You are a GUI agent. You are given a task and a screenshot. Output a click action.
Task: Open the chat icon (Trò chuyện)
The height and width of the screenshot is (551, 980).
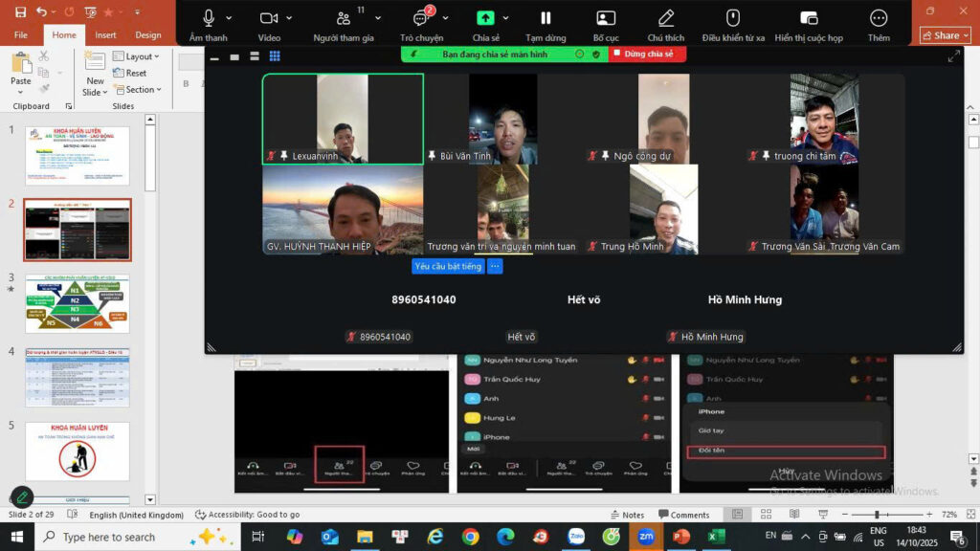(x=420, y=18)
